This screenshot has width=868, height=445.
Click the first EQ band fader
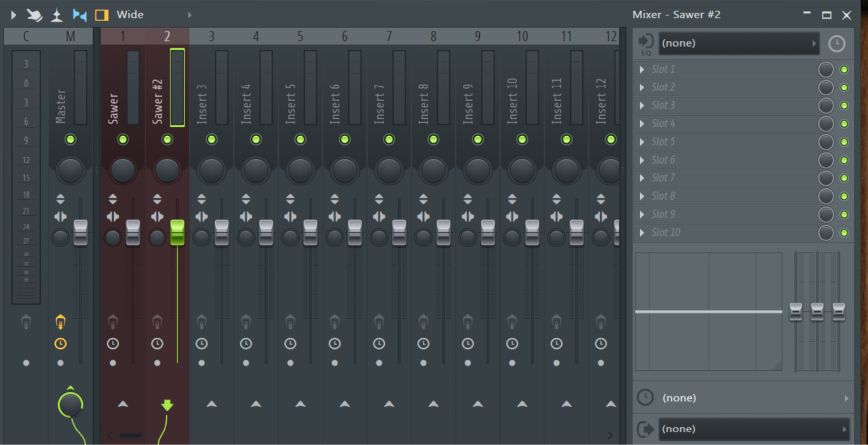click(796, 311)
